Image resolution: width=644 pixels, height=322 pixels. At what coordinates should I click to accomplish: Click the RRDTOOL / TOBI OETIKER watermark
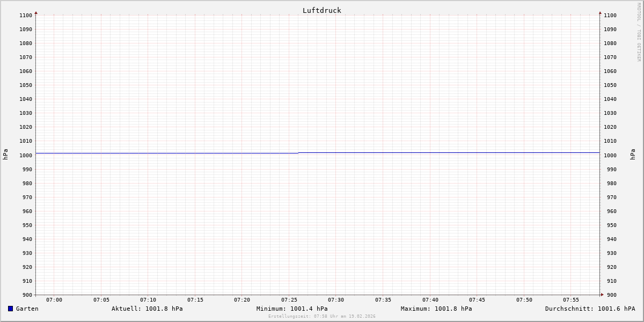click(x=639, y=32)
